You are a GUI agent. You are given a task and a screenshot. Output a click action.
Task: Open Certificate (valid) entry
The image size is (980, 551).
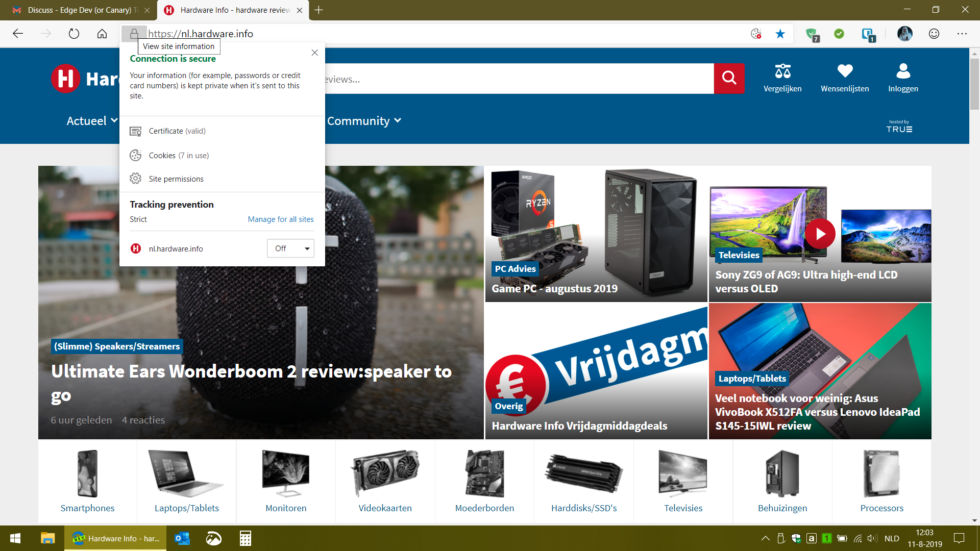tap(177, 131)
